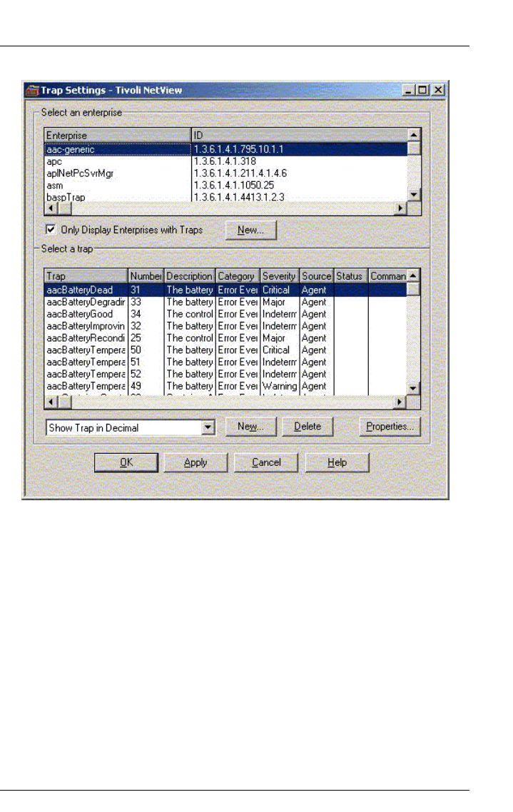Image resolution: width=513 pixels, height=812 pixels.
Task: Click trap list right scroll arrow
Action: coord(400,402)
